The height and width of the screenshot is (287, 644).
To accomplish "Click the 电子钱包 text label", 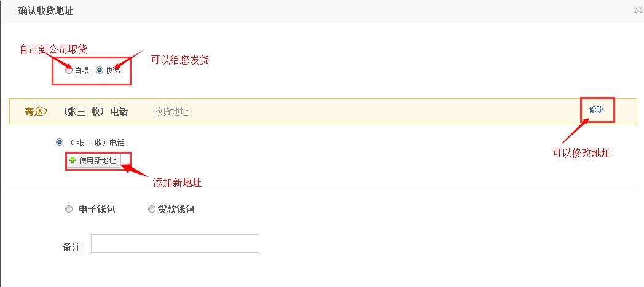I will coord(96,210).
